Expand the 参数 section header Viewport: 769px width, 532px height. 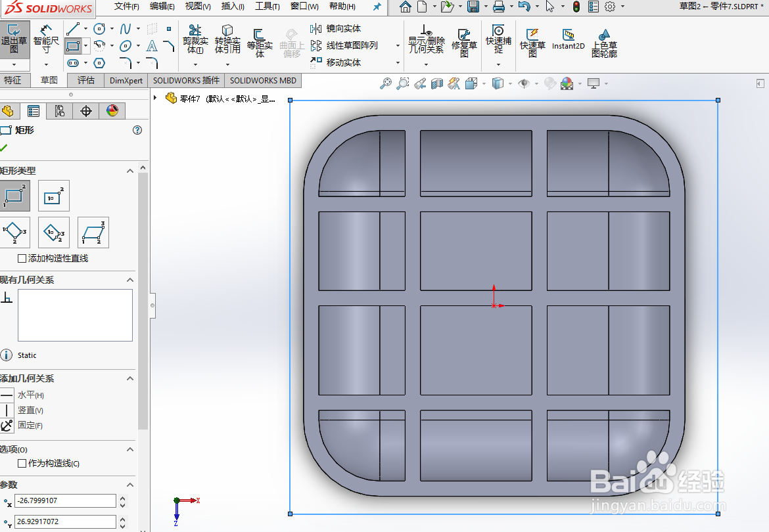coord(129,485)
